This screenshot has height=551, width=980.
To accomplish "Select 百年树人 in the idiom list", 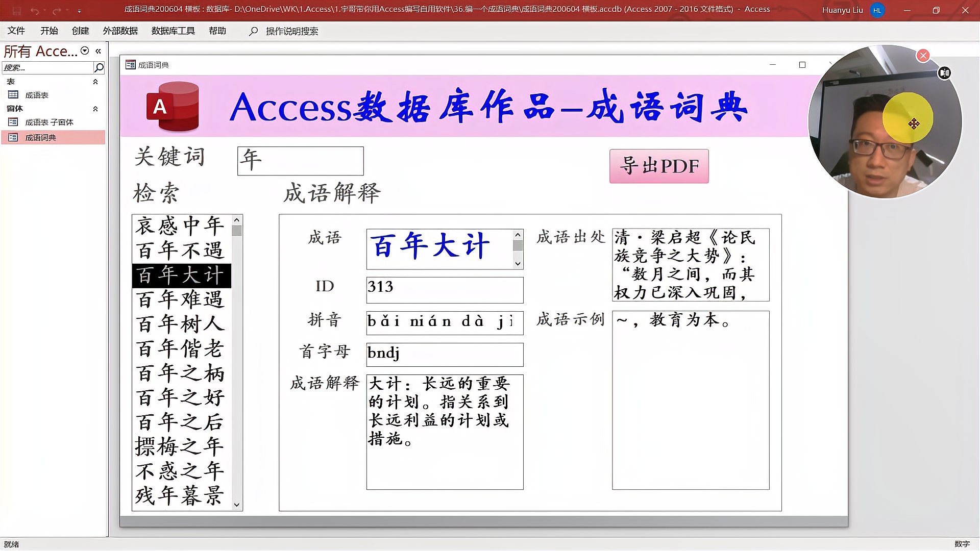I will pyautogui.click(x=181, y=324).
